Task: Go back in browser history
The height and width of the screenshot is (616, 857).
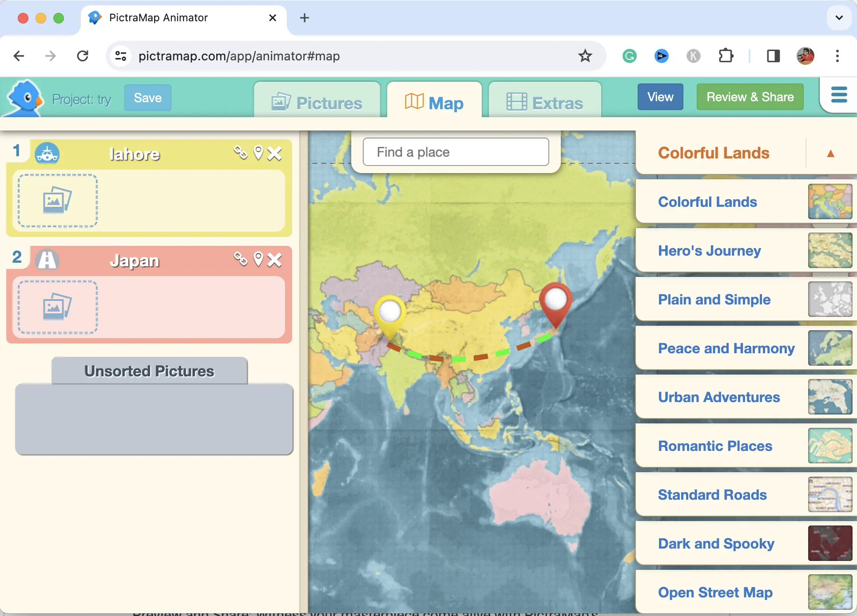Action: [x=19, y=56]
